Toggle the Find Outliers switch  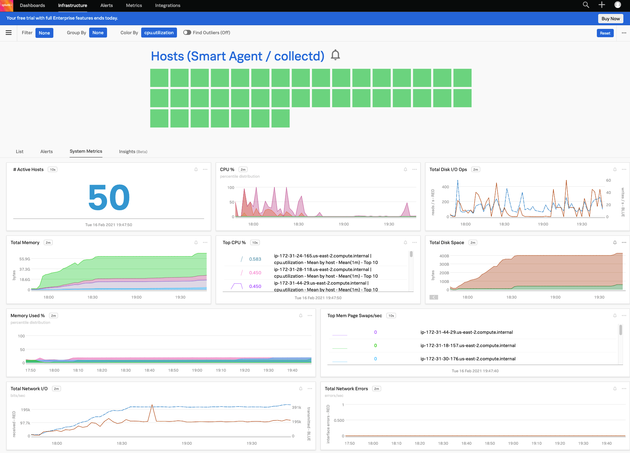point(187,33)
